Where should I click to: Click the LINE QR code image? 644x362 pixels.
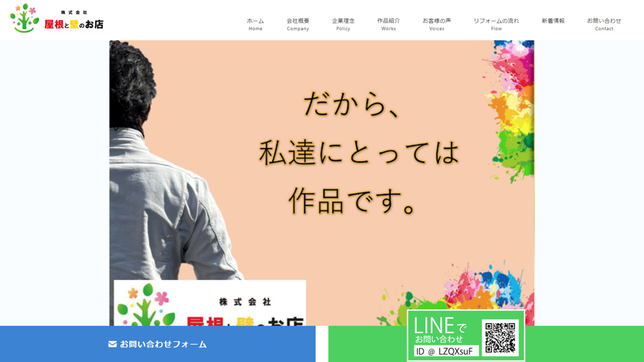[x=500, y=338]
